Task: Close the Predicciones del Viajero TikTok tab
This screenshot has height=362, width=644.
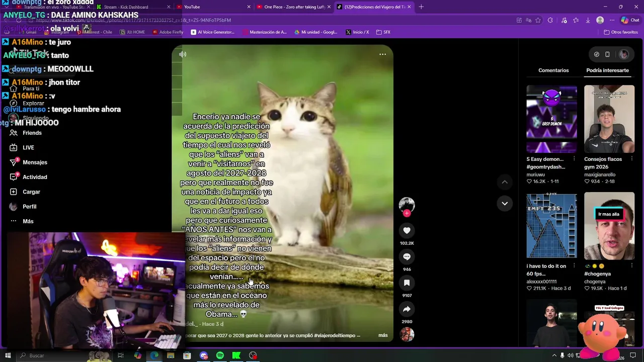Action: click(x=409, y=7)
